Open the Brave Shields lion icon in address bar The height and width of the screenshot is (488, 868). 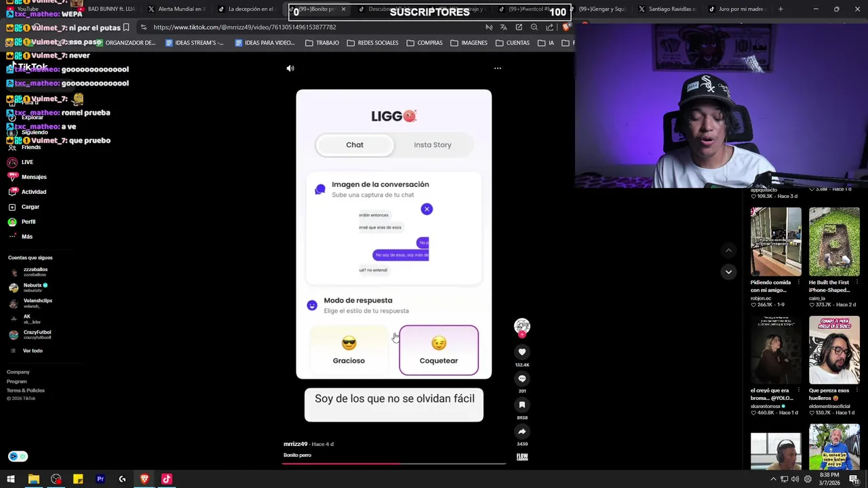coord(566,27)
